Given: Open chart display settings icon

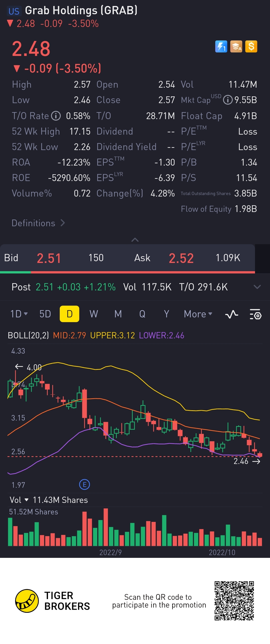Looking at the screenshot, I should pos(255,314).
